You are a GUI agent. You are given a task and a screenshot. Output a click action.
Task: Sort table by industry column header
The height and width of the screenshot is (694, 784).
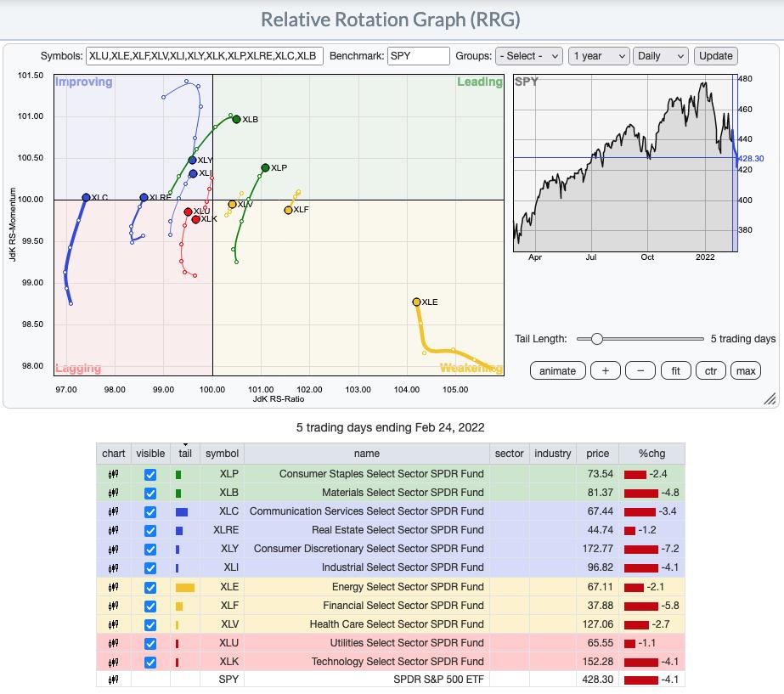(x=552, y=454)
